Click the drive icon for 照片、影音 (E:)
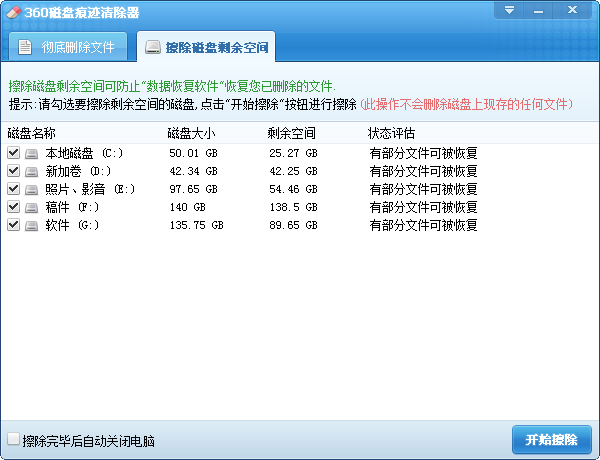 [x=32, y=189]
